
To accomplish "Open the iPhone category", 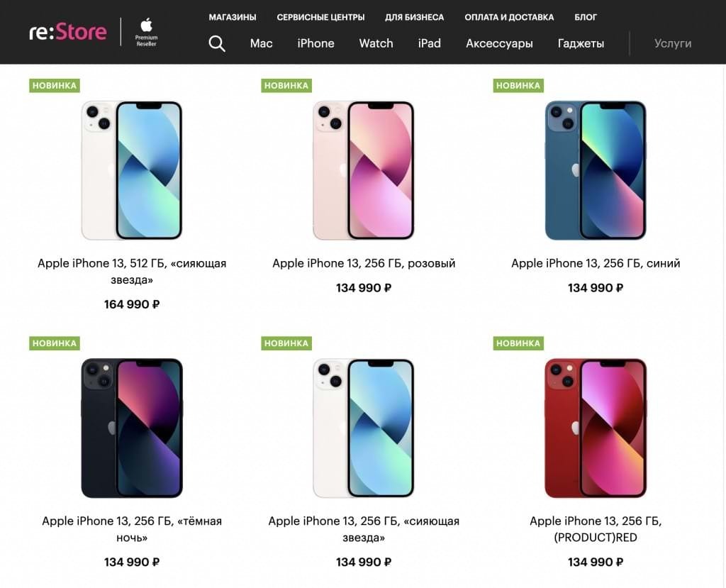I will coord(315,43).
